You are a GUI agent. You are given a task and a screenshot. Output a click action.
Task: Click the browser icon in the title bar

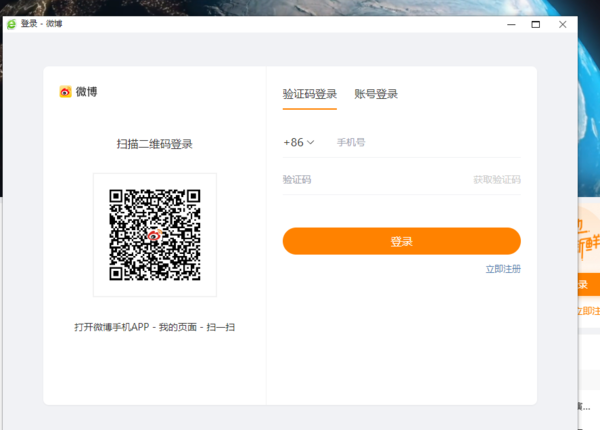tap(11, 24)
